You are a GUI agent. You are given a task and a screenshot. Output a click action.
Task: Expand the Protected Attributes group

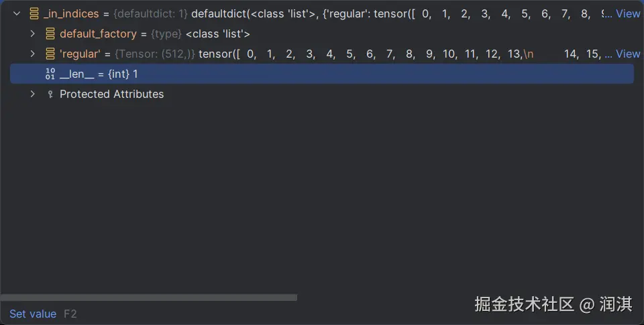tap(32, 94)
